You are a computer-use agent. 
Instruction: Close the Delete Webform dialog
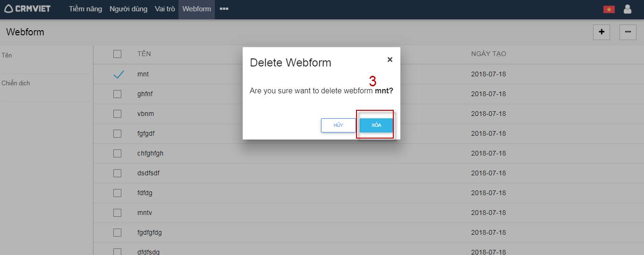pyautogui.click(x=390, y=59)
